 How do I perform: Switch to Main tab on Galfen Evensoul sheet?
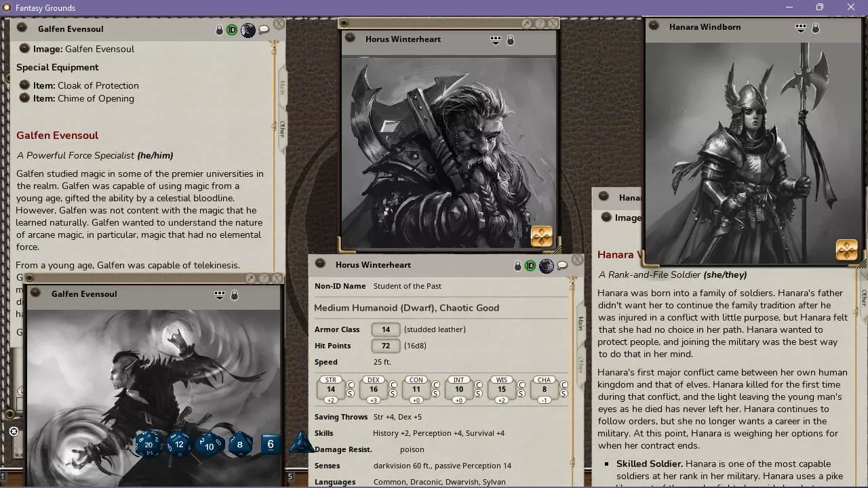pos(282,87)
